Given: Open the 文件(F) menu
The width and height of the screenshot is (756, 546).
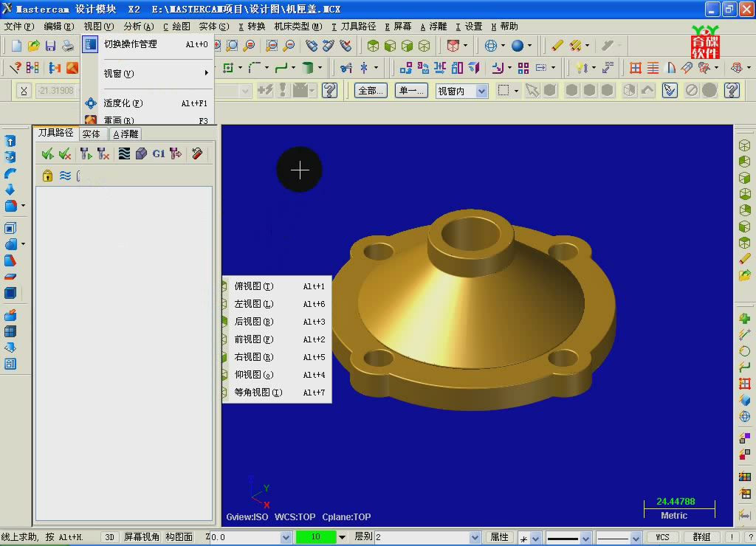Looking at the screenshot, I should click(x=18, y=27).
